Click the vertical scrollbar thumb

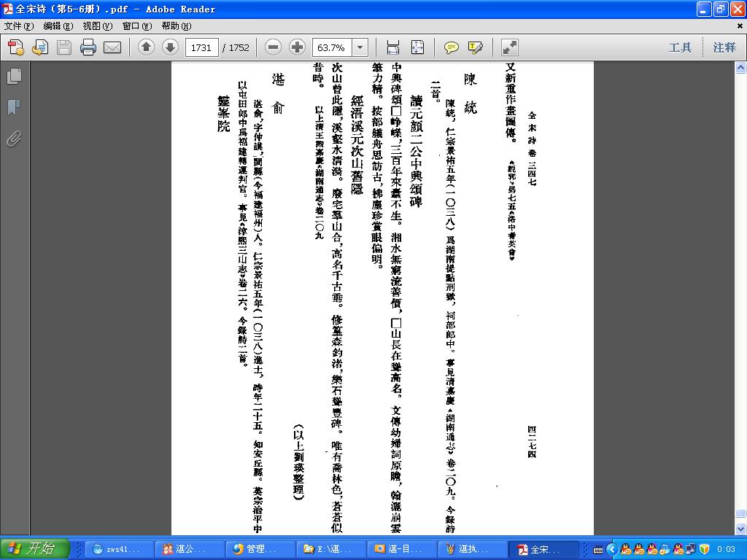tap(741, 513)
